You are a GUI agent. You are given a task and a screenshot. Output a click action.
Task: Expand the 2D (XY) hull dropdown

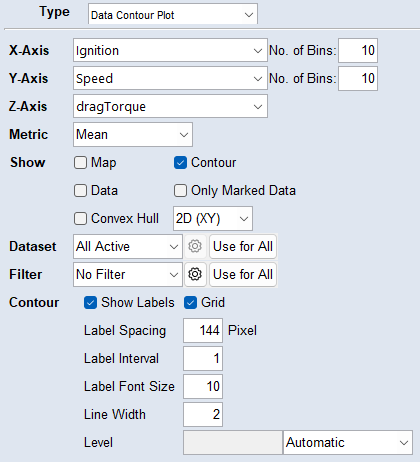213,219
